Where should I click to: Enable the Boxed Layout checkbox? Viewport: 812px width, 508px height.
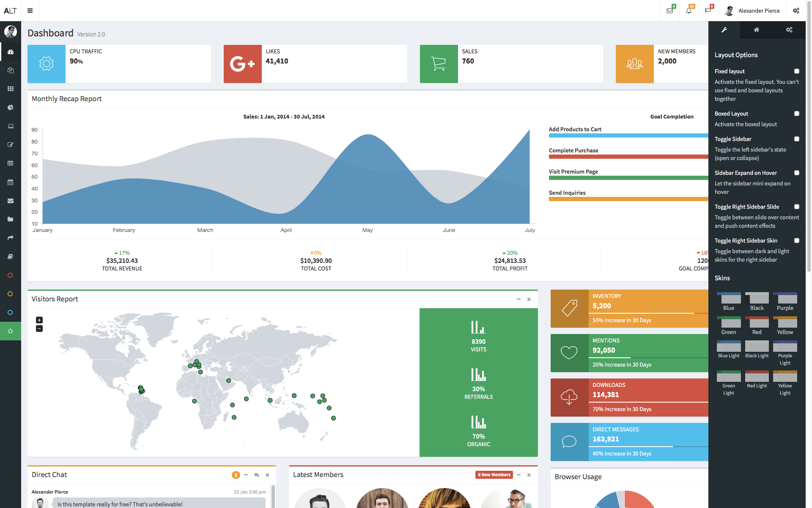point(796,113)
